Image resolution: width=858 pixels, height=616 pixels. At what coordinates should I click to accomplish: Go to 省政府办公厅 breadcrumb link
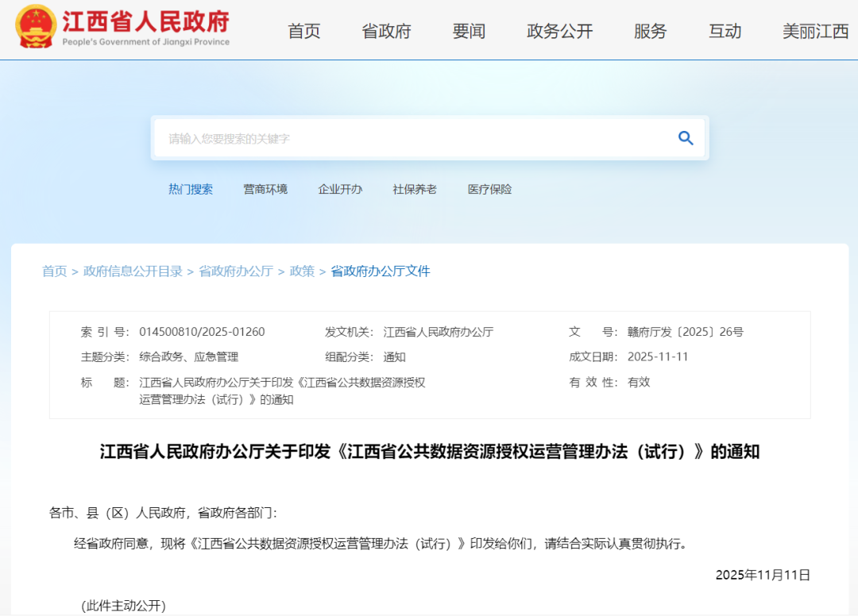click(x=236, y=271)
